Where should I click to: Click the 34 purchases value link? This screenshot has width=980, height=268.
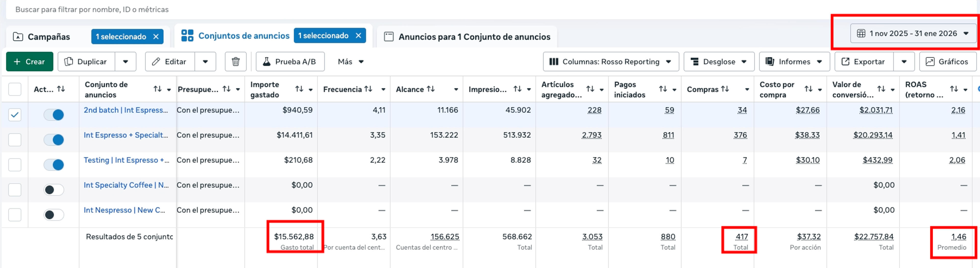click(742, 110)
